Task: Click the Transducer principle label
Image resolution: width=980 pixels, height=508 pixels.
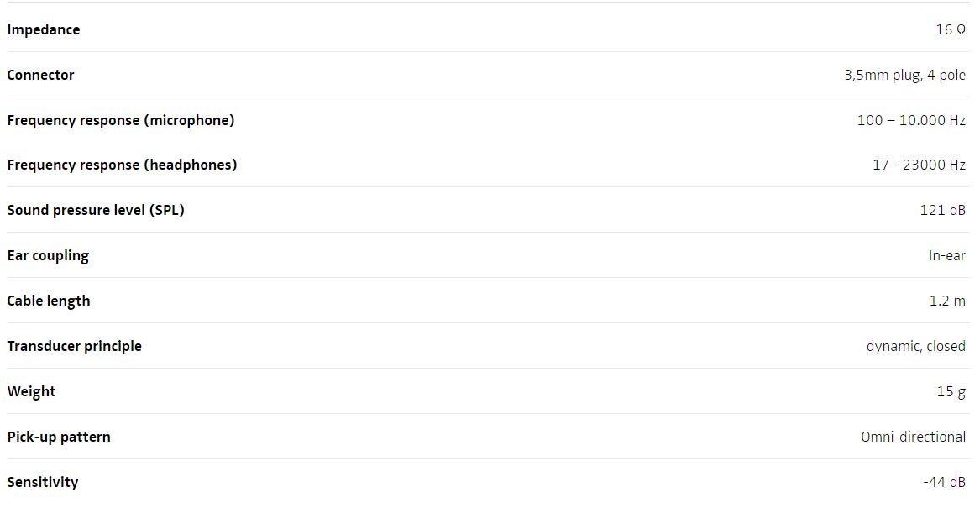Action: coord(75,346)
